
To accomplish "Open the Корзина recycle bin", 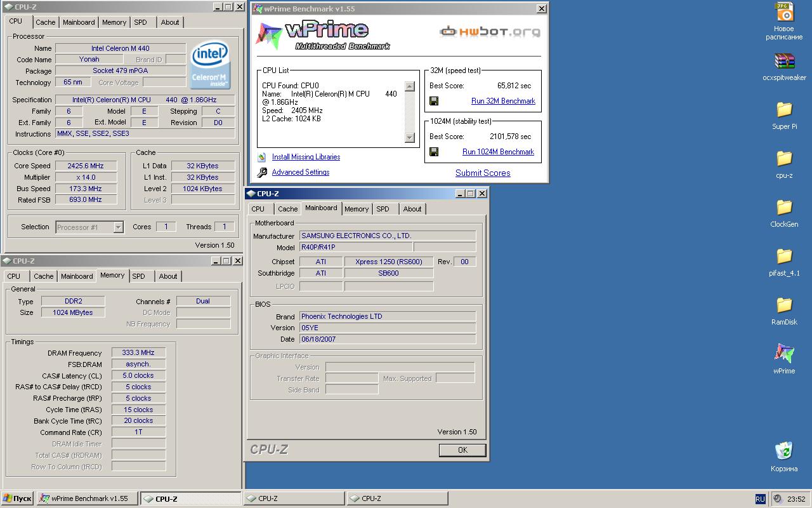I will click(784, 451).
